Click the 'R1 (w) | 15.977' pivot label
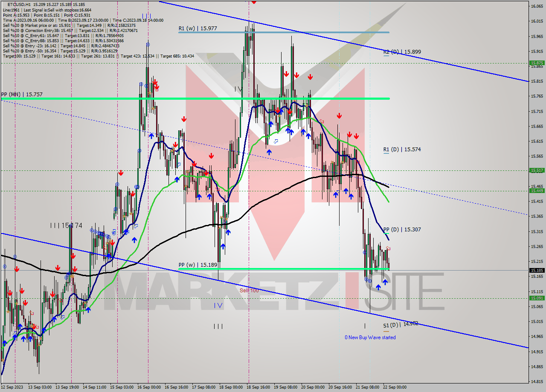This screenshot has width=546, height=392. click(197, 28)
